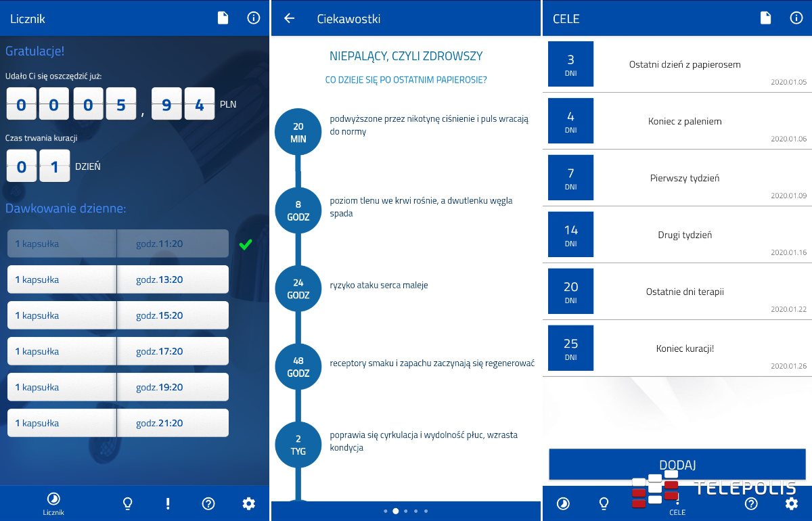Select the Licznik tab in bottom navigation
The height and width of the screenshot is (521, 812).
[53, 503]
